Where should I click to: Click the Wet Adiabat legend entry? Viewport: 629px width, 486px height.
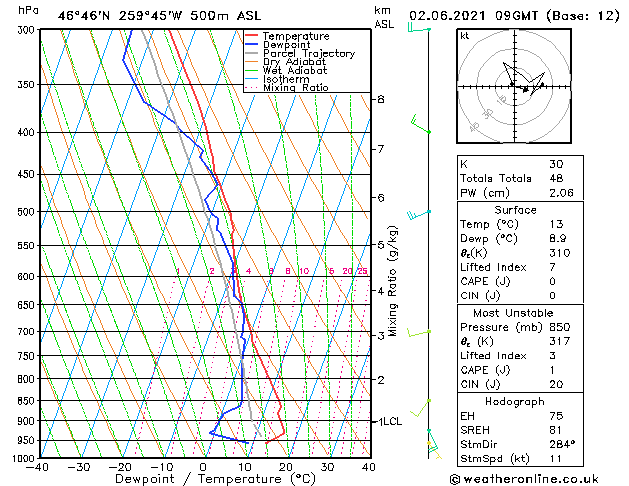click(x=286, y=71)
